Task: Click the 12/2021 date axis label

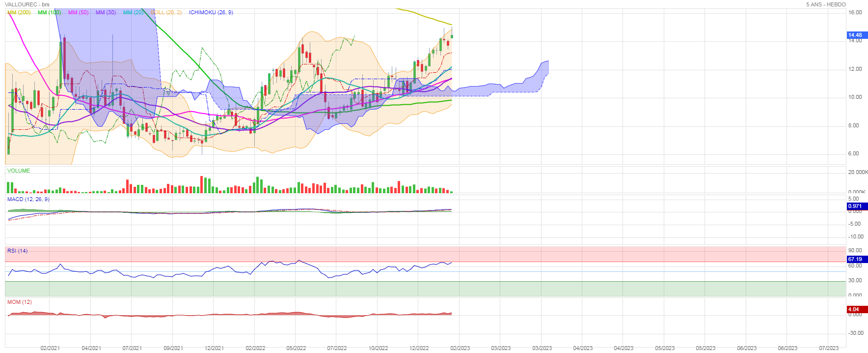Action: 214,348
